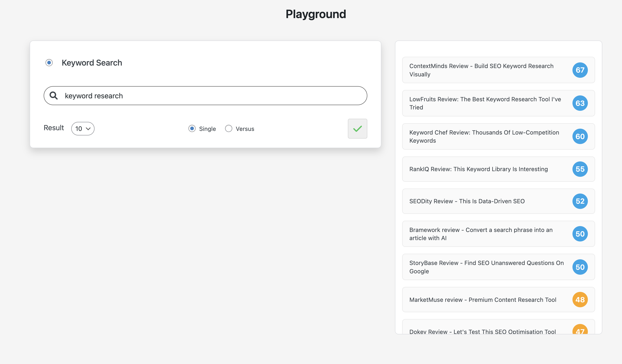Open ContextMinds Review result

click(498, 70)
